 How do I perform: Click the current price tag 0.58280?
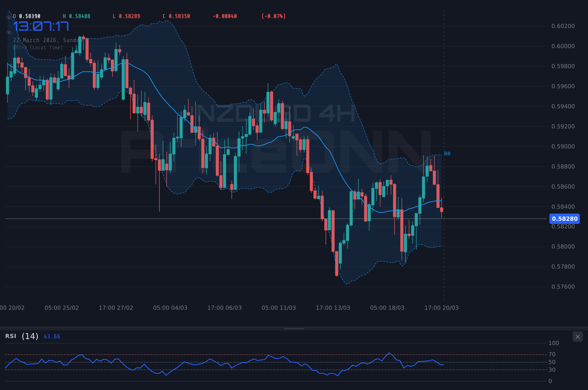[x=565, y=219]
